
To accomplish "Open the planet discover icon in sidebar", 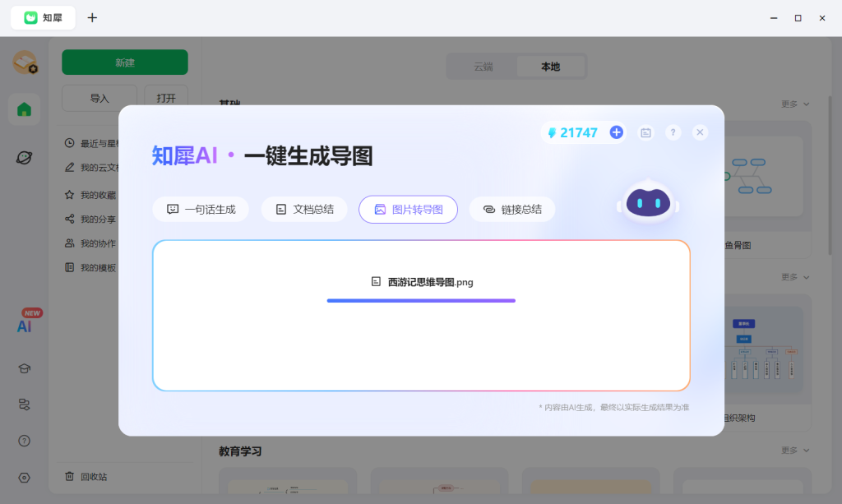I will coord(24,157).
